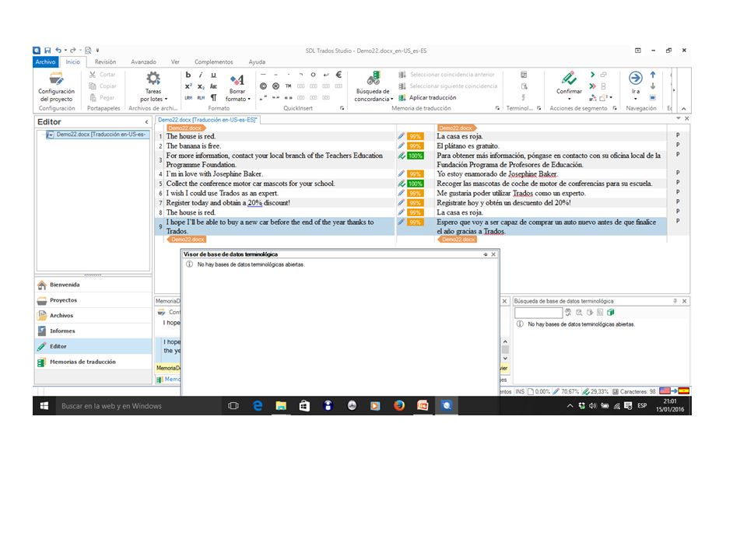747x560 pixels.
Task: Apply bold formatting
Action: click(x=188, y=75)
